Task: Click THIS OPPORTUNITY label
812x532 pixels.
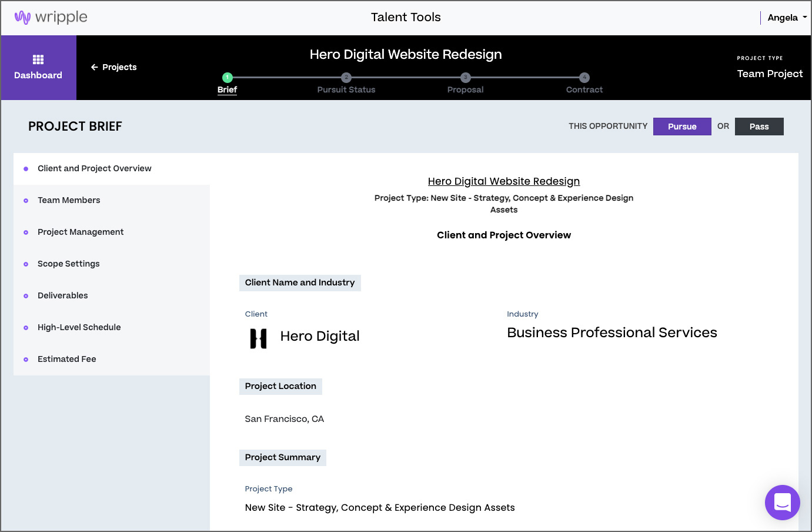Action: click(x=608, y=127)
